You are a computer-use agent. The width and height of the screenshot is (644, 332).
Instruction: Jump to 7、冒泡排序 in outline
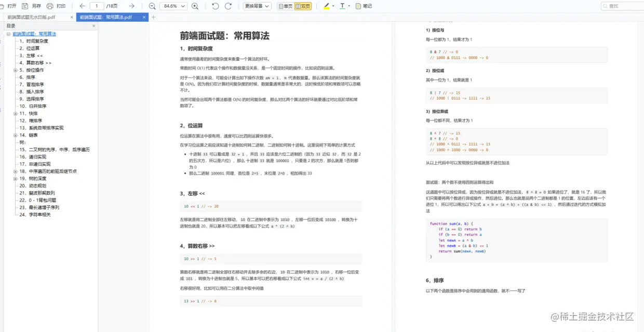point(32,85)
